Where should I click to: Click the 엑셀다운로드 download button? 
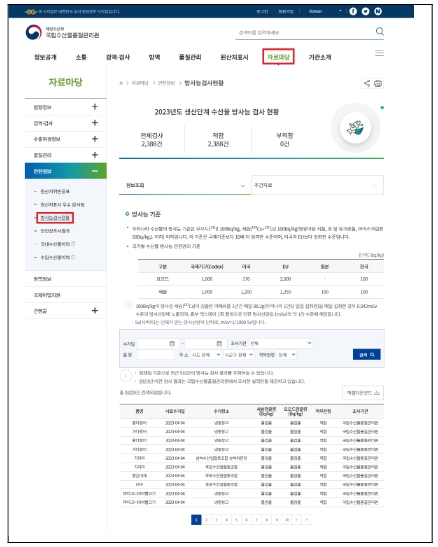coord(363,393)
